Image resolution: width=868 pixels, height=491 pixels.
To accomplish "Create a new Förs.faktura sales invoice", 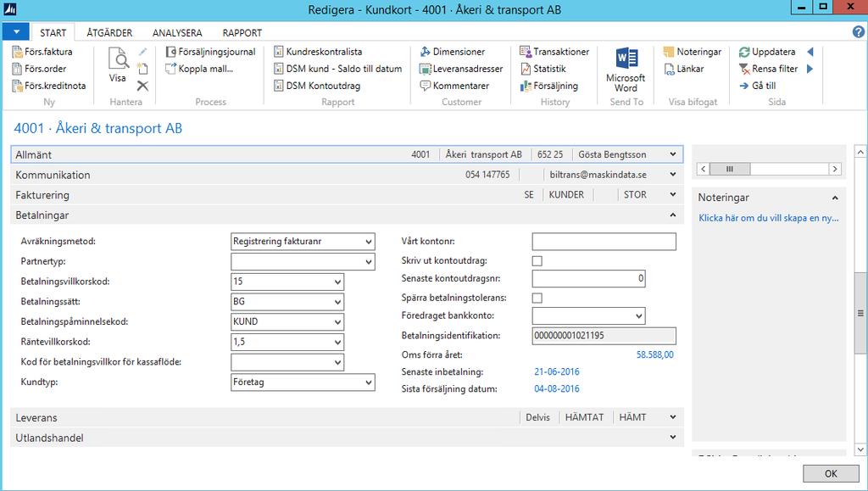I will pos(42,52).
